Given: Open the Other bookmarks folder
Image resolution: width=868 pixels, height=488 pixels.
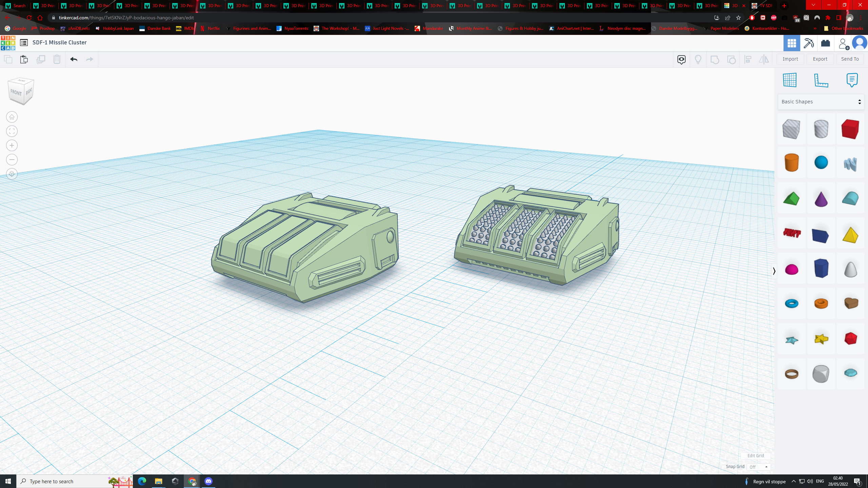Looking at the screenshot, I should coord(843,28).
